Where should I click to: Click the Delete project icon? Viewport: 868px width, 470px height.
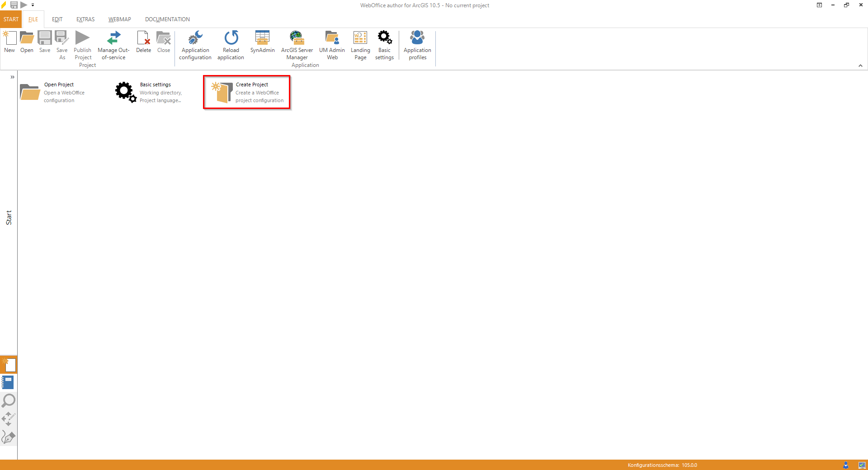pyautogui.click(x=144, y=42)
